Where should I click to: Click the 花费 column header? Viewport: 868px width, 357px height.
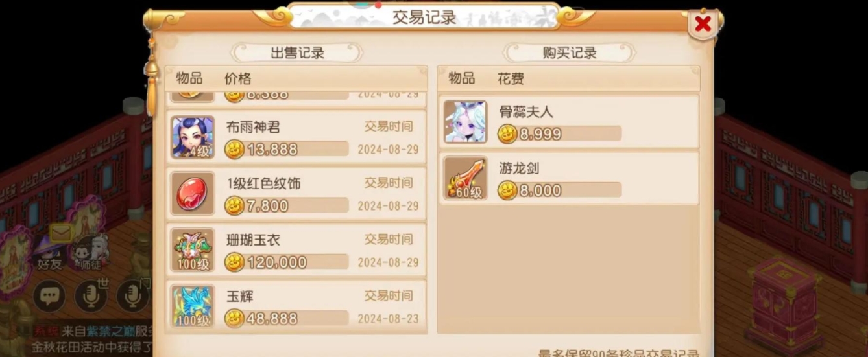511,78
